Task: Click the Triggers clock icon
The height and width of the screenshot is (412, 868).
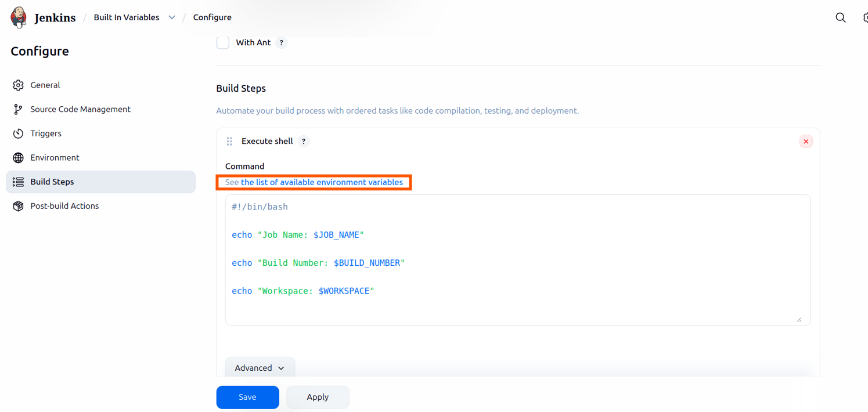Action: pyautogui.click(x=18, y=133)
